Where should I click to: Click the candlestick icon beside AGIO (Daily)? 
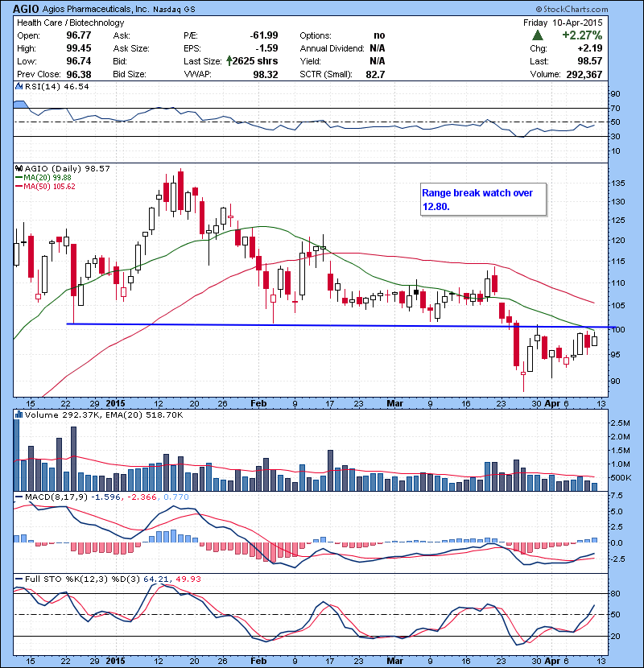19,168
